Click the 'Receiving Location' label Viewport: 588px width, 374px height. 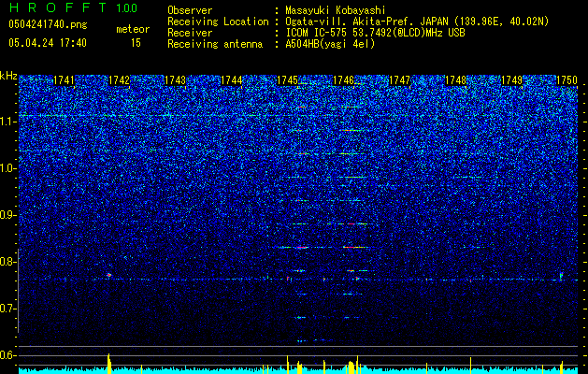tap(218, 22)
